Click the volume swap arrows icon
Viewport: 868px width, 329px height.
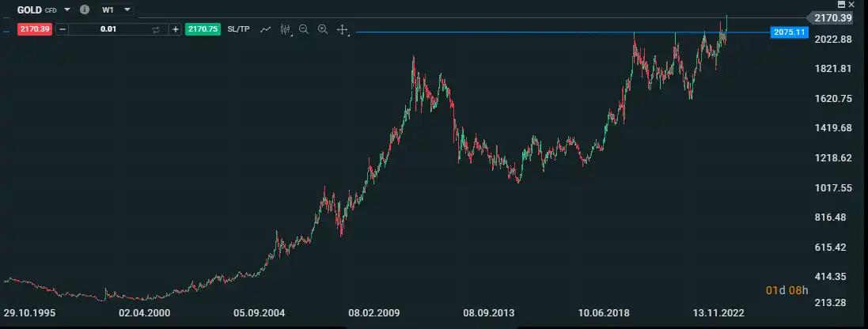tap(156, 29)
